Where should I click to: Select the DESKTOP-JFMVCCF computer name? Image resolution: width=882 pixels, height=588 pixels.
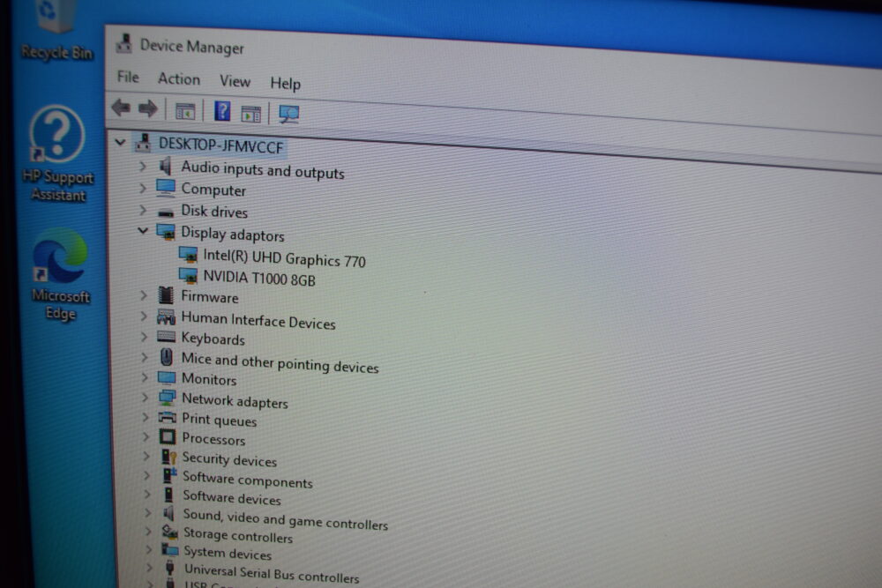click(x=220, y=145)
